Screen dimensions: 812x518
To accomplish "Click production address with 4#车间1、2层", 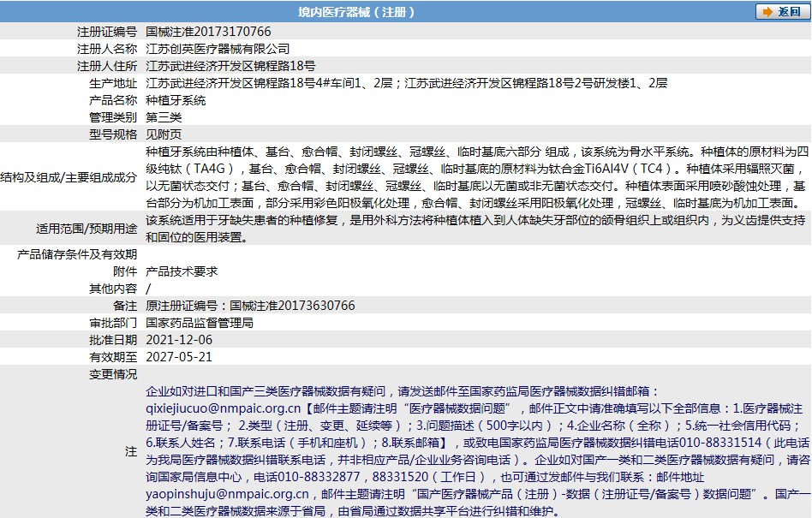I will click(407, 83).
